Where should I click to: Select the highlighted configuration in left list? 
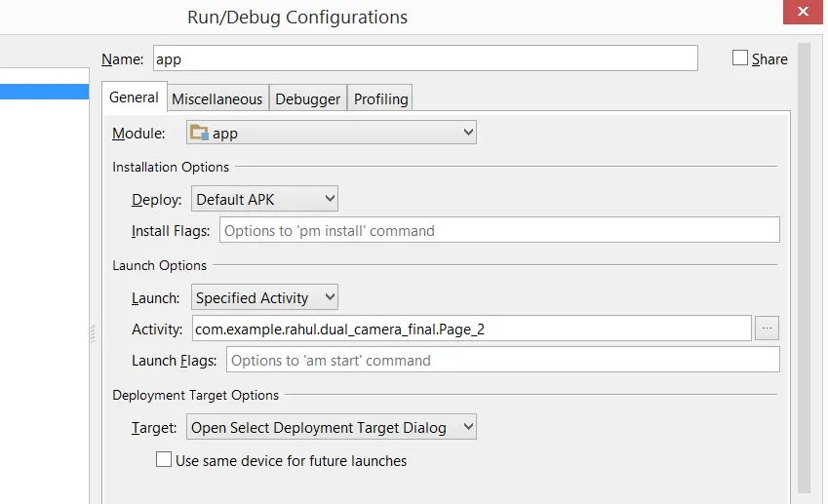click(44, 92)
